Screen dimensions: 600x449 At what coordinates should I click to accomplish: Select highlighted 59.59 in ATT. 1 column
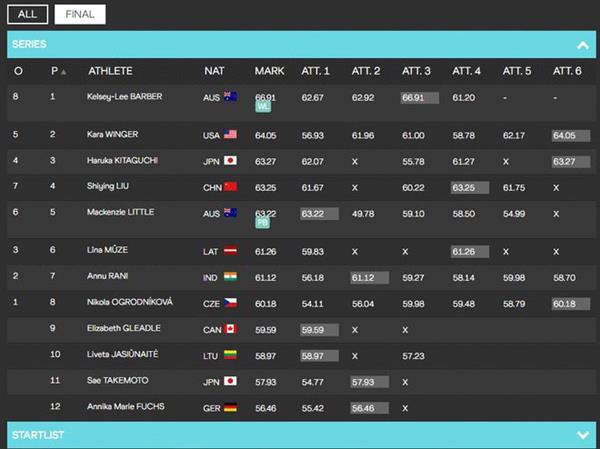pyautogui.click(x=319, y=330)
